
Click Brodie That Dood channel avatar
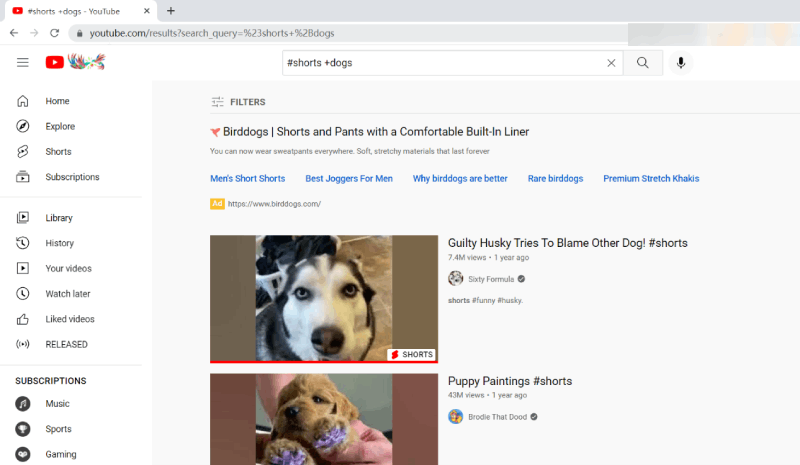456,417
